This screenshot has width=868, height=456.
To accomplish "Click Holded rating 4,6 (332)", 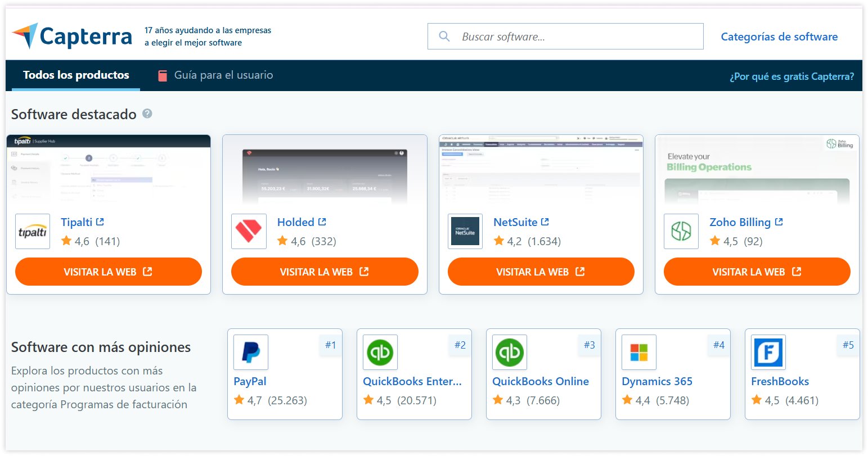I will (307, 241).
